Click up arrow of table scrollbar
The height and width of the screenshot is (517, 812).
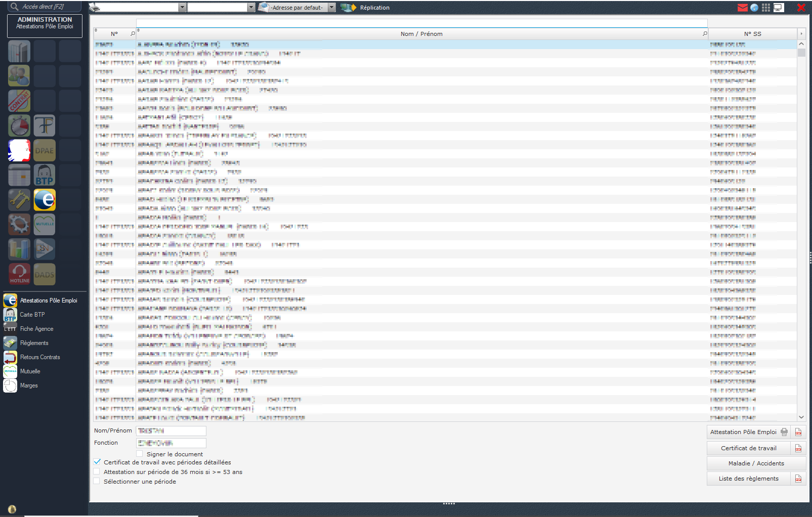[801, 44]
